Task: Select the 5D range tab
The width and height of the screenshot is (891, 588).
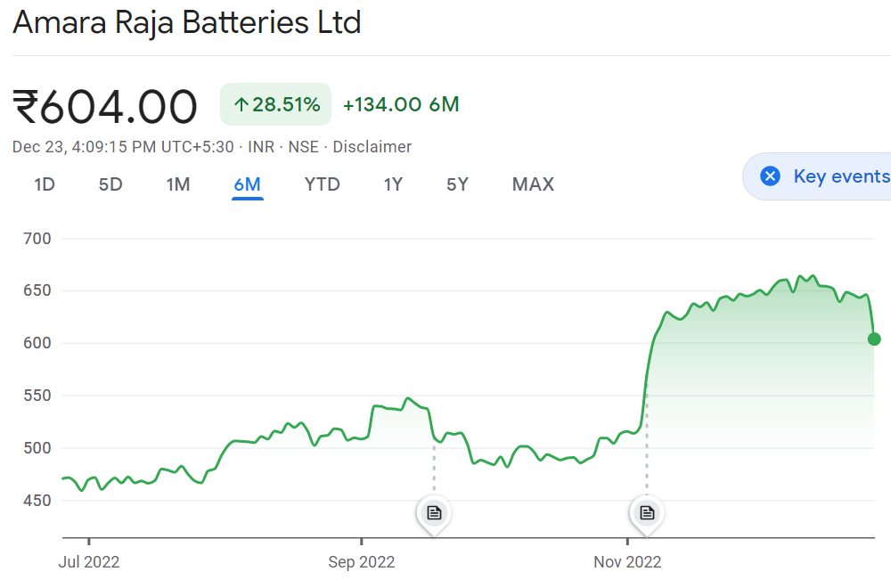Action: pos(110,184)
